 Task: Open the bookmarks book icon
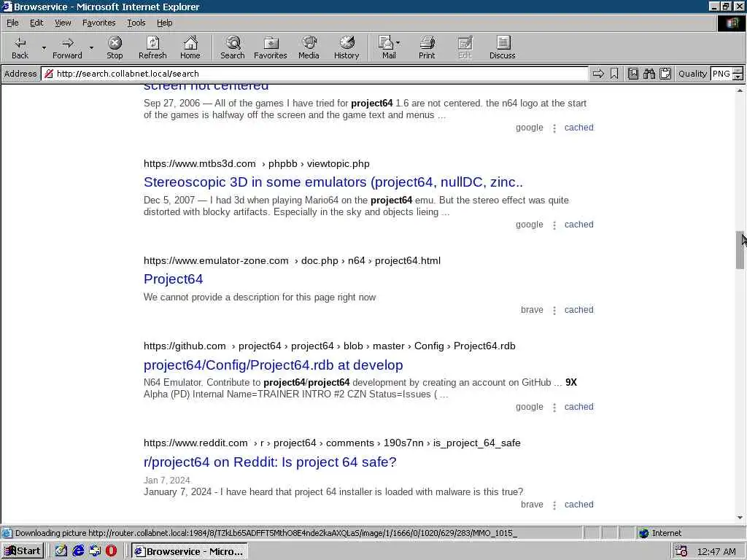(632, 74)
